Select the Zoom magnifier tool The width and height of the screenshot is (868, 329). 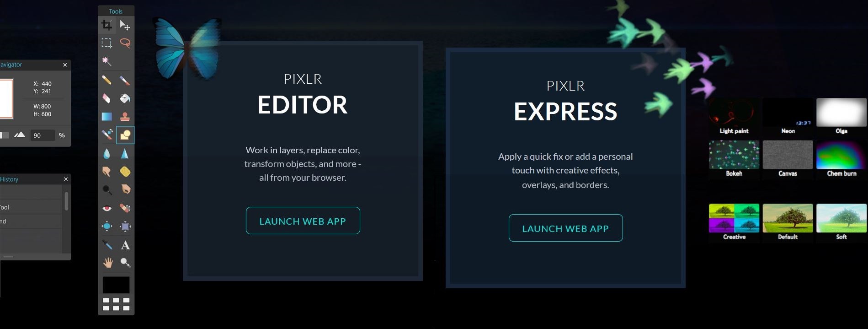125,263
